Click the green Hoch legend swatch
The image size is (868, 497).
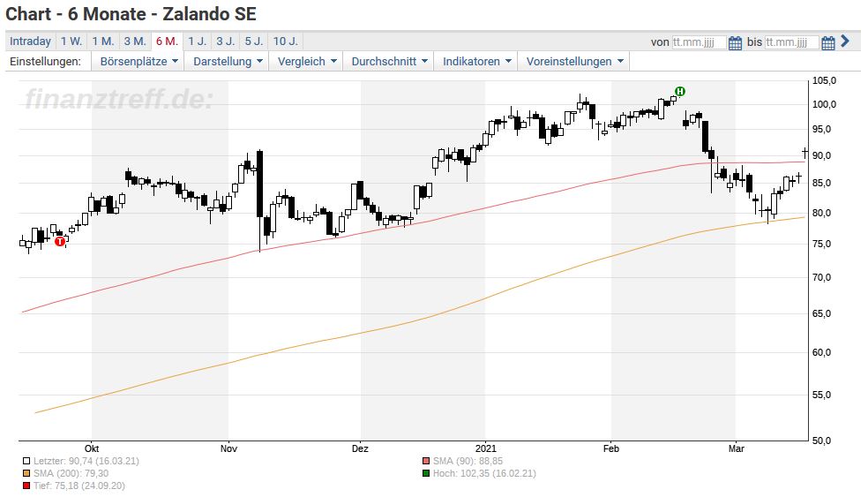click(426, 473)
